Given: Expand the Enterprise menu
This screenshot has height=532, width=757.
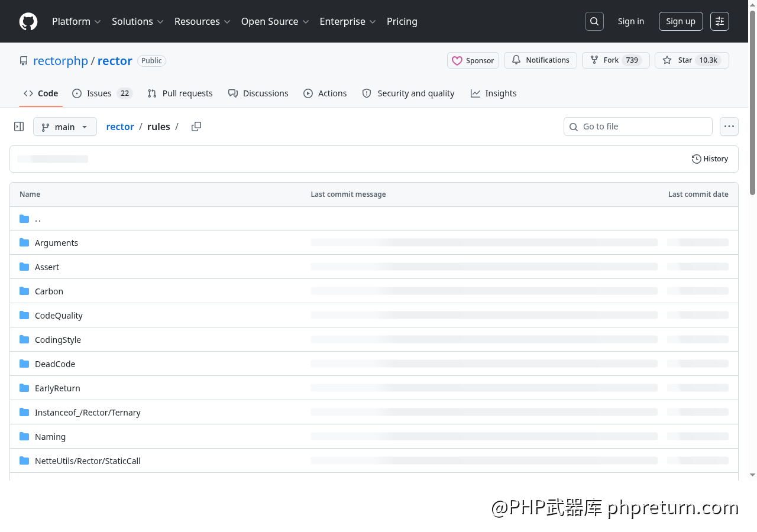Looking at the screenshot, I should pyautogui.click(x=348, y=21).
